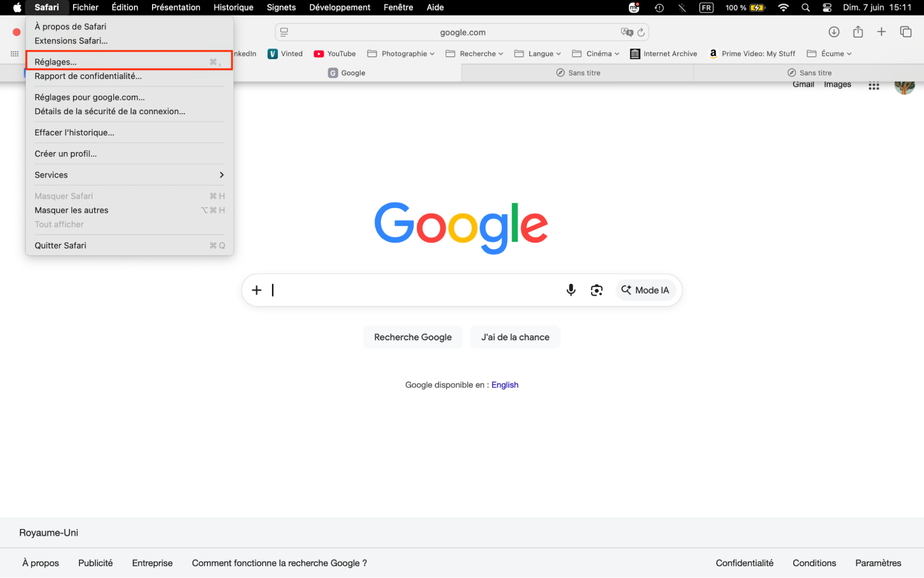Click the plus icon in the search box

pyautogui.click(x=257, y=290)
